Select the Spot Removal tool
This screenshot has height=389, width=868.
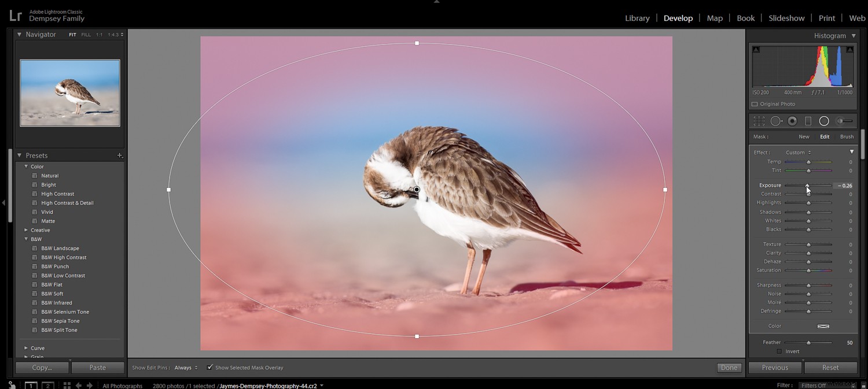[x=777, y=120]
